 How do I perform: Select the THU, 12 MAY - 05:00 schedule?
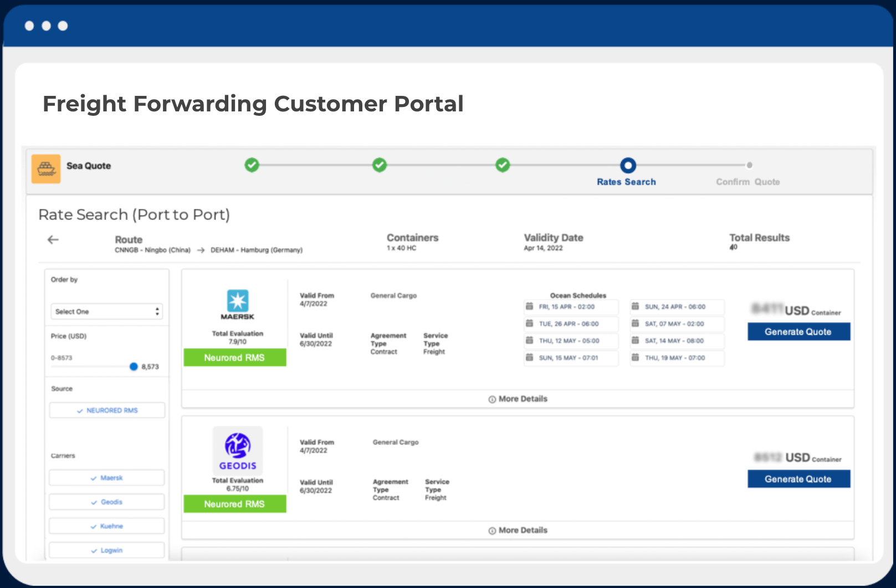[571, 341]
